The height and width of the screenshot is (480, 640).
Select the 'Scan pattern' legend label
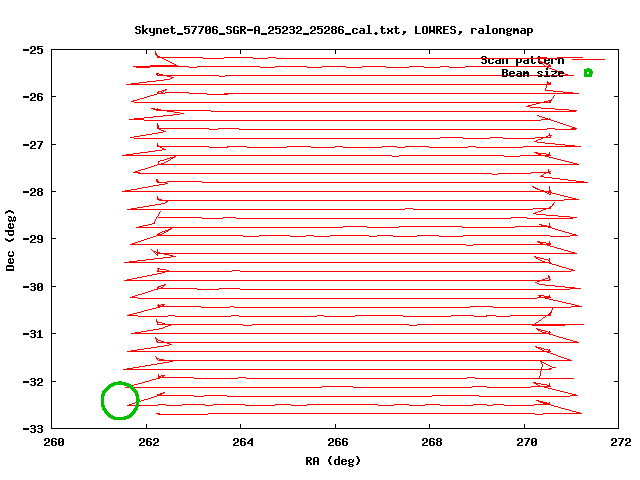click(x=522, y=60)
